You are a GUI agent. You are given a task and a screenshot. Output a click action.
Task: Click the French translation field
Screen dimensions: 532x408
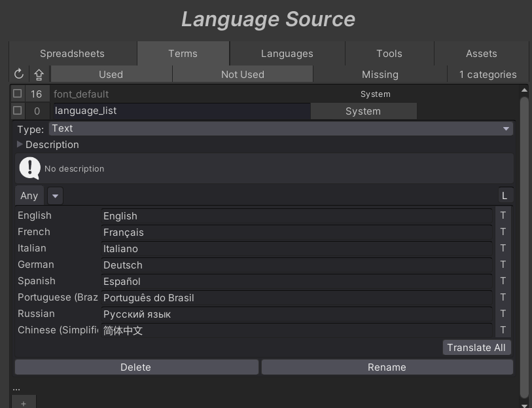tap(296, 232)
